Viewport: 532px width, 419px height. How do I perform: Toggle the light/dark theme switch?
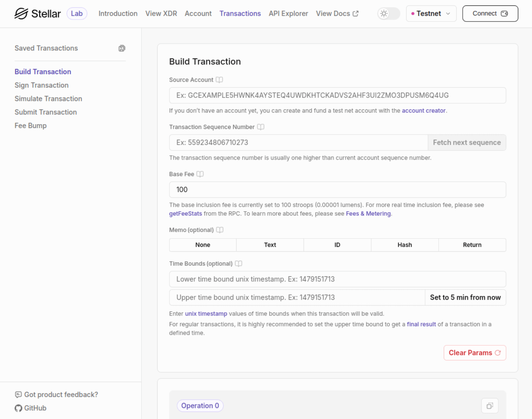tap(389, 13)
